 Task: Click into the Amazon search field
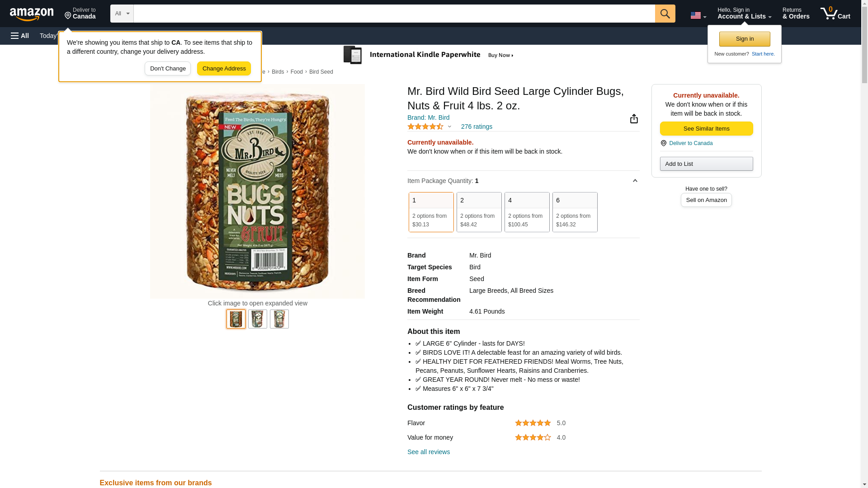pyautogui.click(x=394, y=14)
